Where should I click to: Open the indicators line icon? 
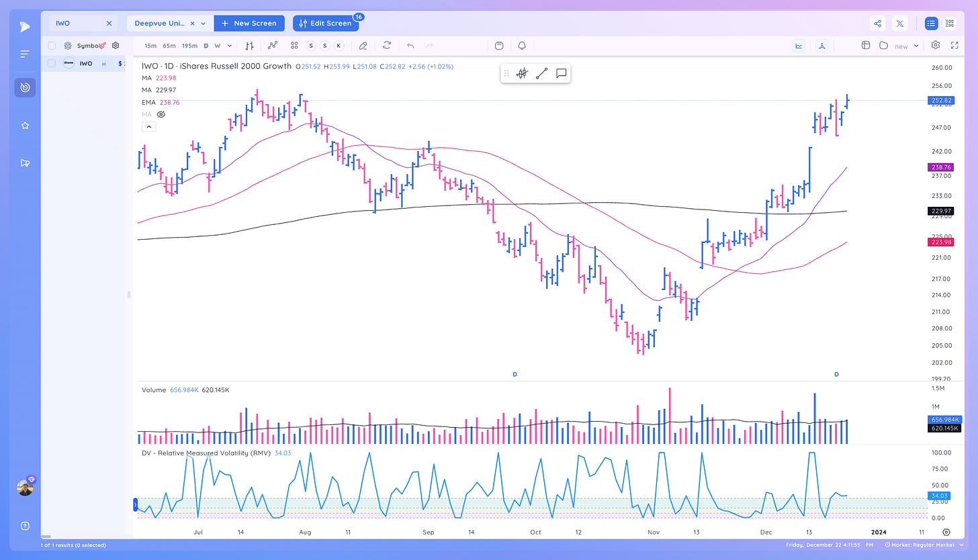pos(272,46)
